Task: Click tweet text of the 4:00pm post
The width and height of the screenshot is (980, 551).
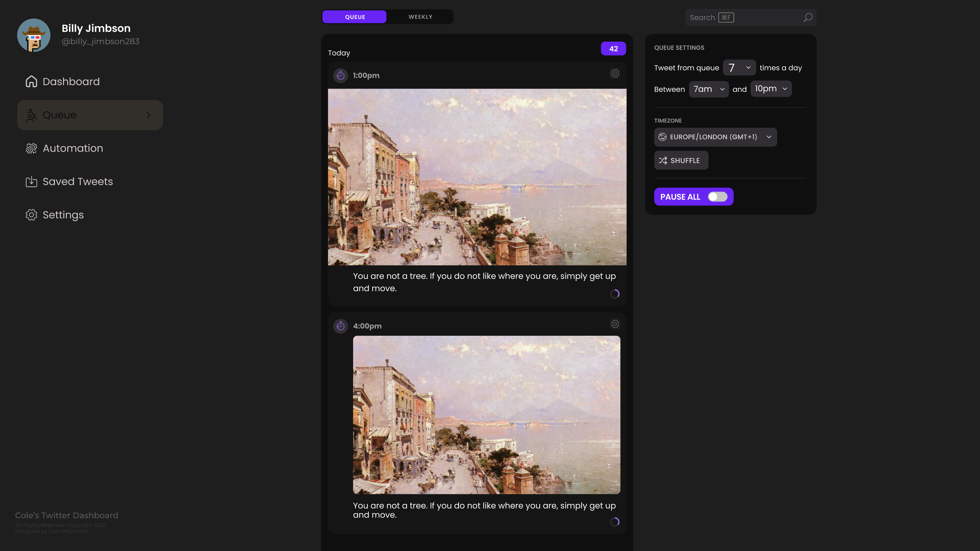Action: pyautogui.click(x=484, y=510)
